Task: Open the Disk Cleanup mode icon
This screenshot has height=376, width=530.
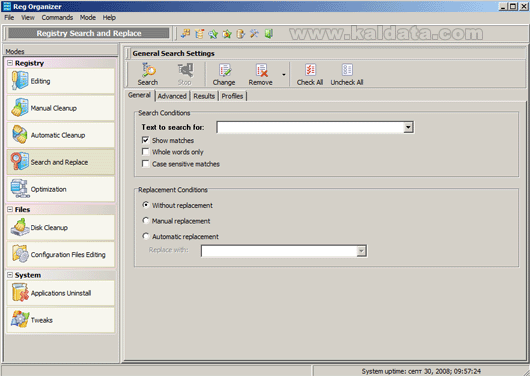Action: coord(20,227)
